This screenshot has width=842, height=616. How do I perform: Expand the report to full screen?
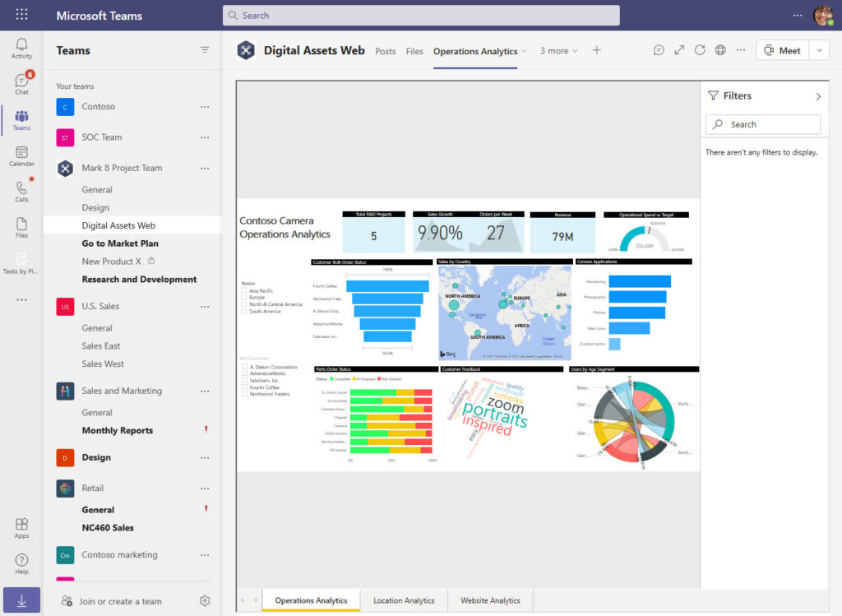[x=678, y=50]
